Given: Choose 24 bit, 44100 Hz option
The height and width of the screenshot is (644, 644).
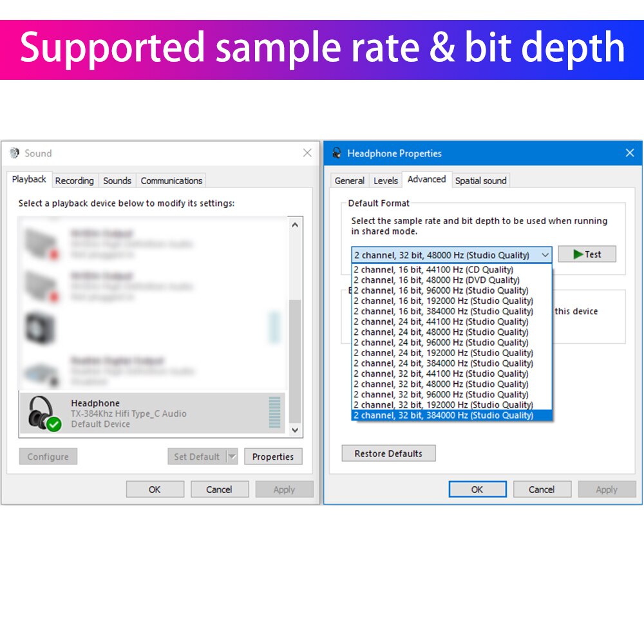Looking at the screenshot, I should (x=452, y=321).
